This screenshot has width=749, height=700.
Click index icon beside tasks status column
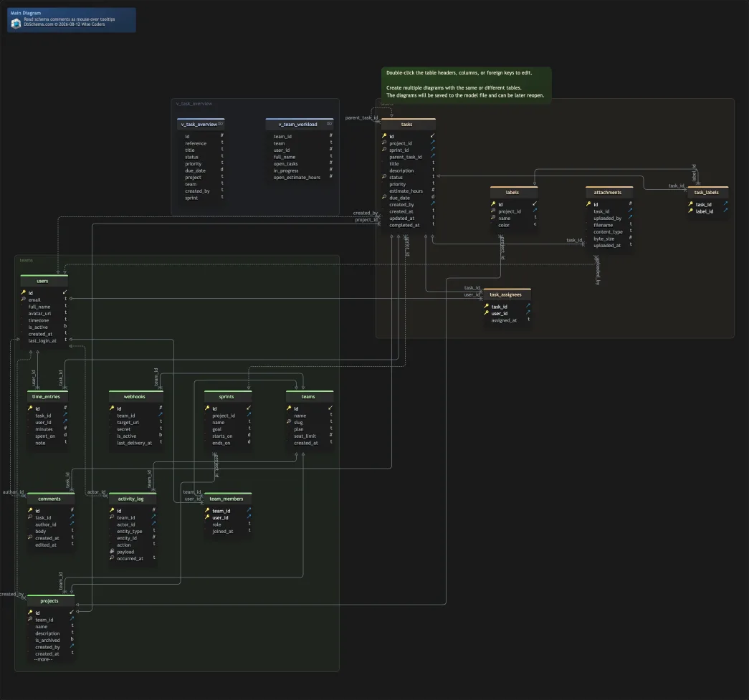384,177
